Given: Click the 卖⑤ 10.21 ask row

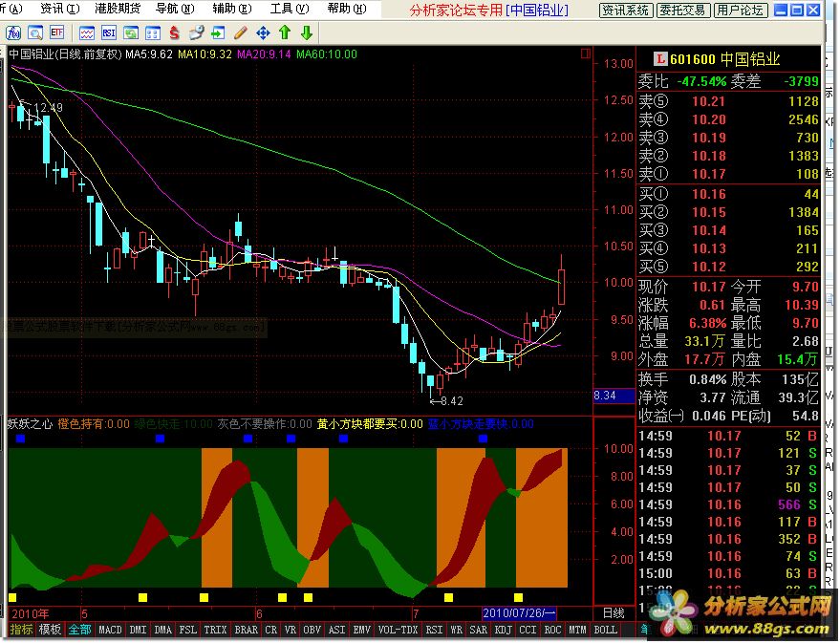Looking at the screenshot, I should pos(728,101).
